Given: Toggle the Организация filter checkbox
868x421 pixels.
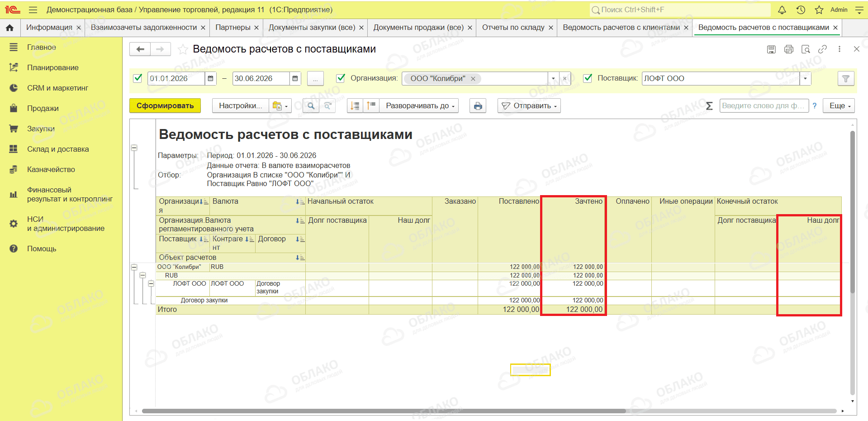Looking at the screenshot, I should (x=341, y=78).
